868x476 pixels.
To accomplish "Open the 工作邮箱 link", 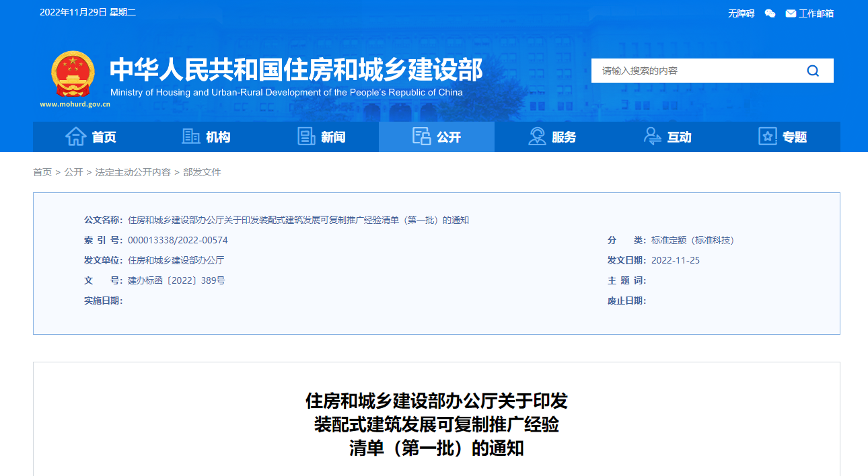I will pyautogui.click(x=816, y=13).
